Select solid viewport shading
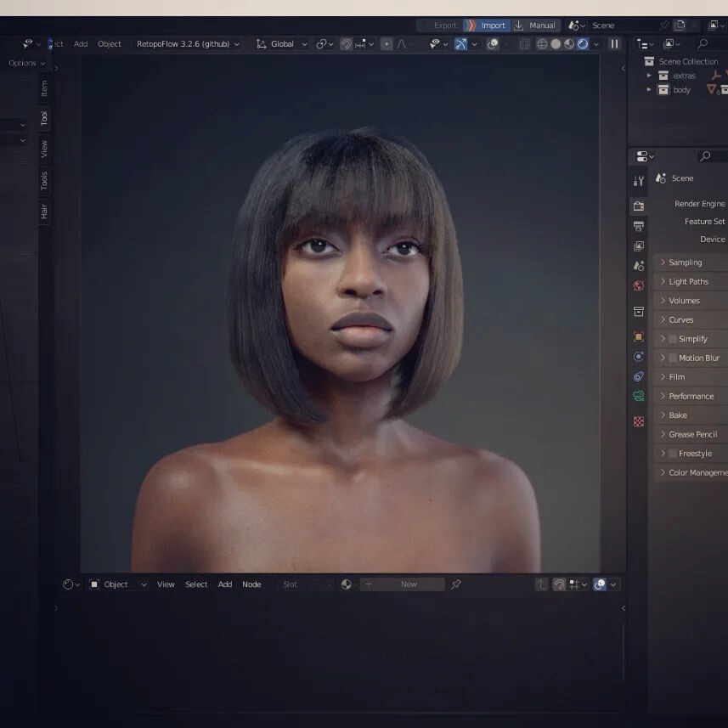Viewport: 728px width, 728px height. coord(556,44)
